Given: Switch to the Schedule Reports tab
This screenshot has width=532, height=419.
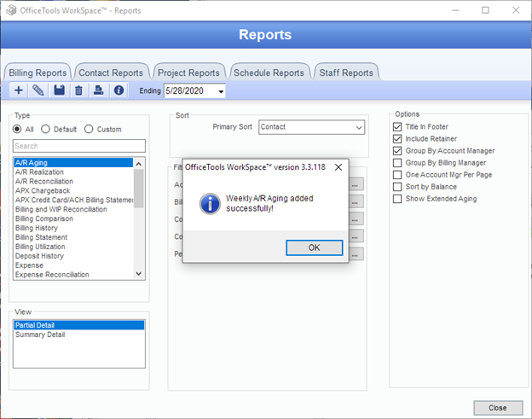Looking at the screenshot, I should click(x=269, y=73).
